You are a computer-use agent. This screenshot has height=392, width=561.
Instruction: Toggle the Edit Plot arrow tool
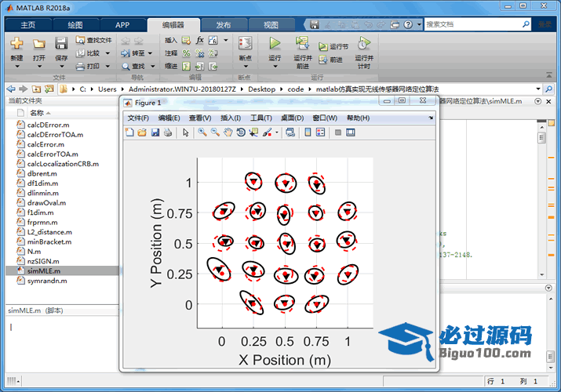point(186,132)
